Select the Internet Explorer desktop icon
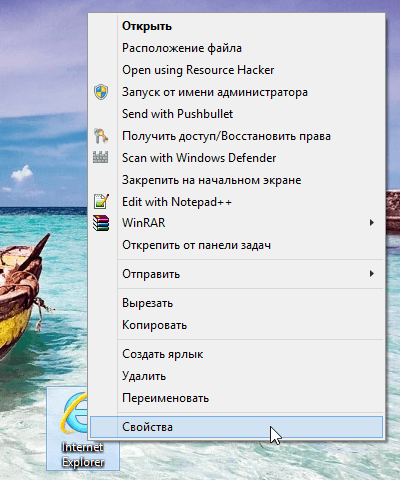 pyautogui.click(x=83, y=428)
